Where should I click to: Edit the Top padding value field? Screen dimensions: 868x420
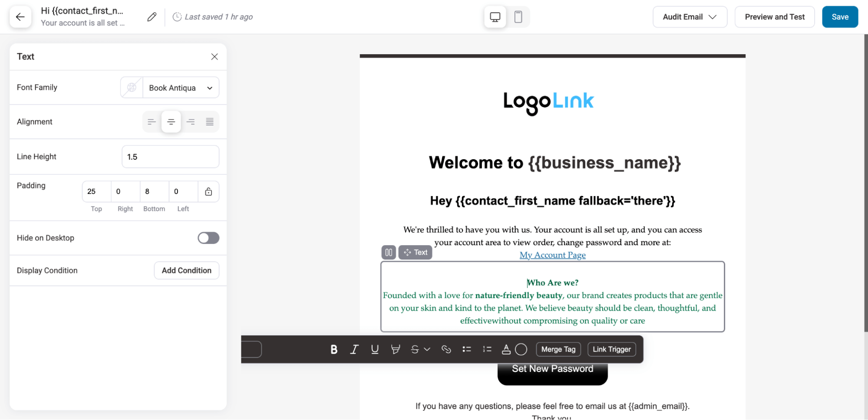point(96,191)
